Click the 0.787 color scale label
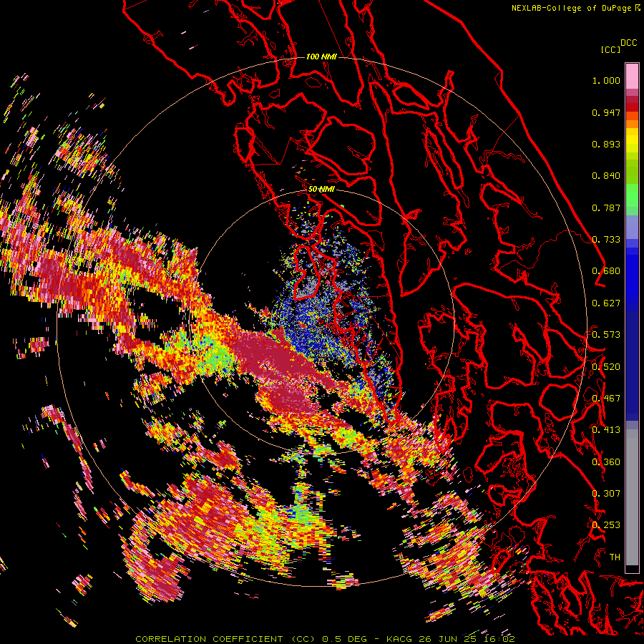The image size is (644, 644). (606, 208)
